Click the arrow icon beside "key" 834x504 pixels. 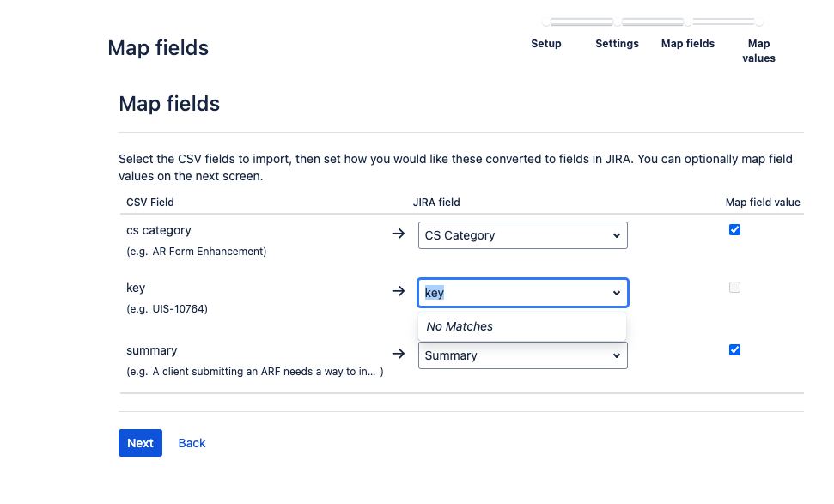(x=398, y=291)
